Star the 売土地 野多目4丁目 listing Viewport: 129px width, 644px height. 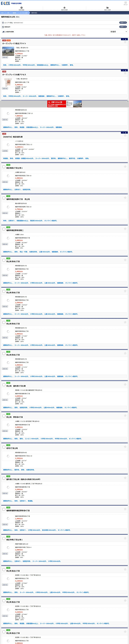click(x=125, y=416)
